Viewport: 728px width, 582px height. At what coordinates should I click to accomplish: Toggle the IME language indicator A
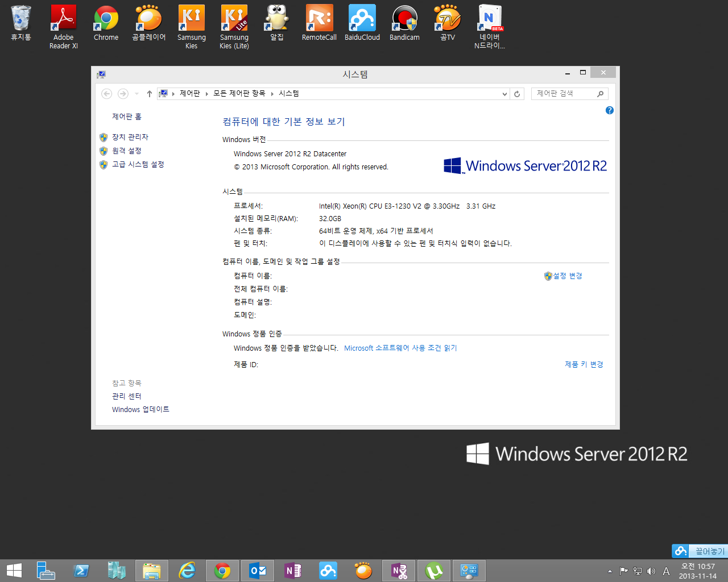[666, 571]
